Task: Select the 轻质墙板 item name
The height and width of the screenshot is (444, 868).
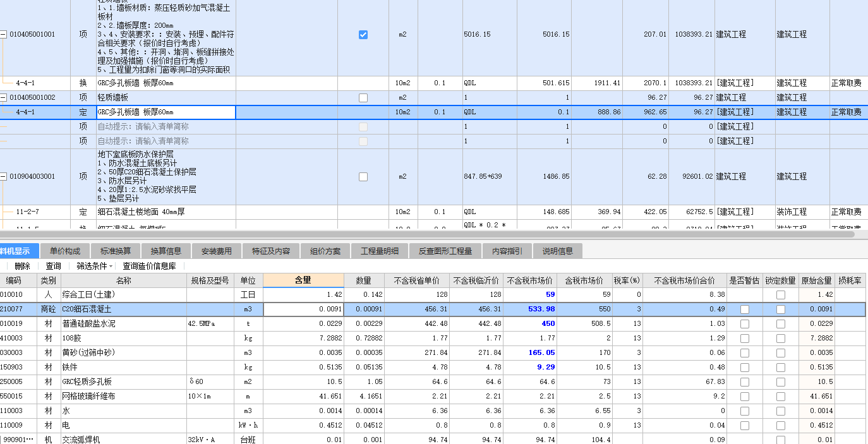Action: pos(112,98)
